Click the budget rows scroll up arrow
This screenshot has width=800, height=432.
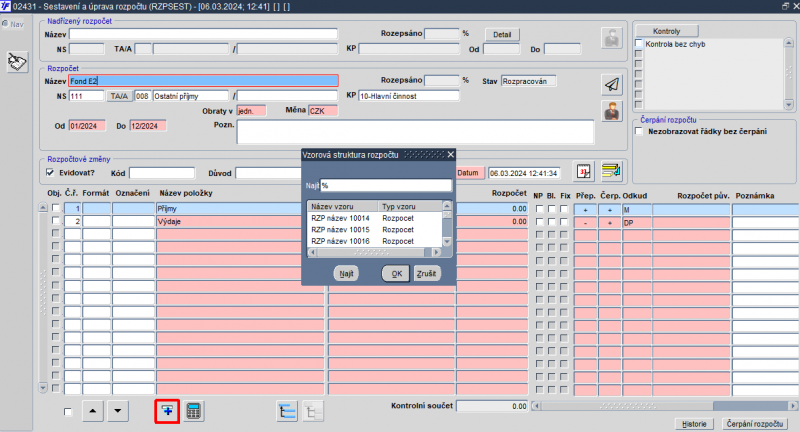pyautogui.click(x=43, y=208)
